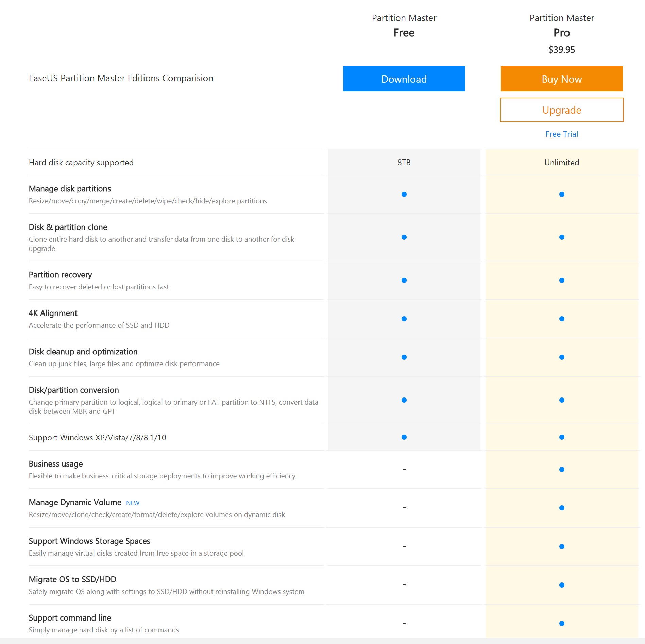Click the EaseUS Partition Master Editions Comparision heading
Screen dimensions: 645x644
click(x=121, y=78)
